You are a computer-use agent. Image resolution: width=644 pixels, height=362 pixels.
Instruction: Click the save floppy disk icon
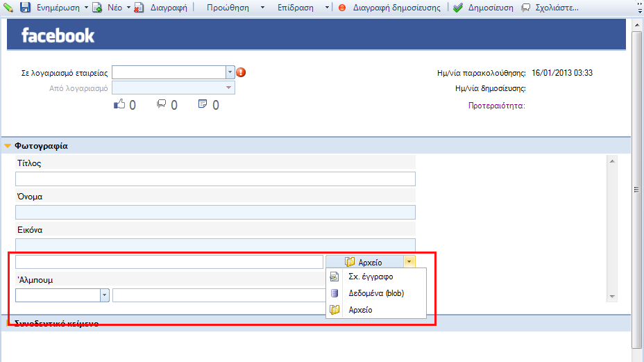click(x=26, y=7)
